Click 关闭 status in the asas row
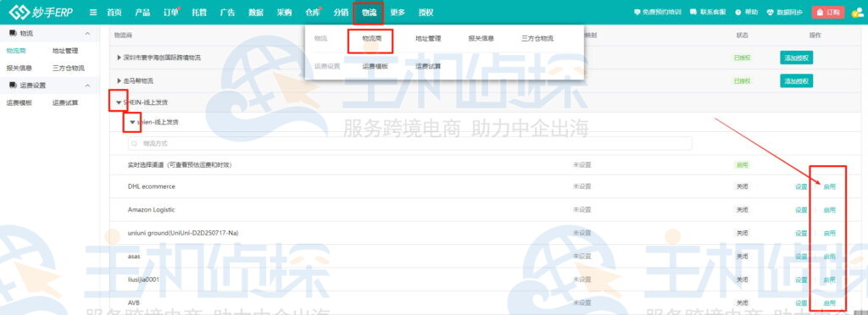The image size is (868, 315). [742, 257]
